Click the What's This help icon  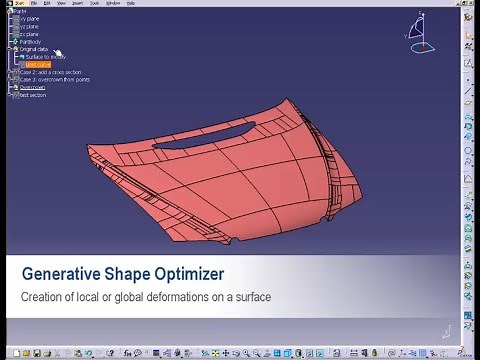tap(110, 353)
